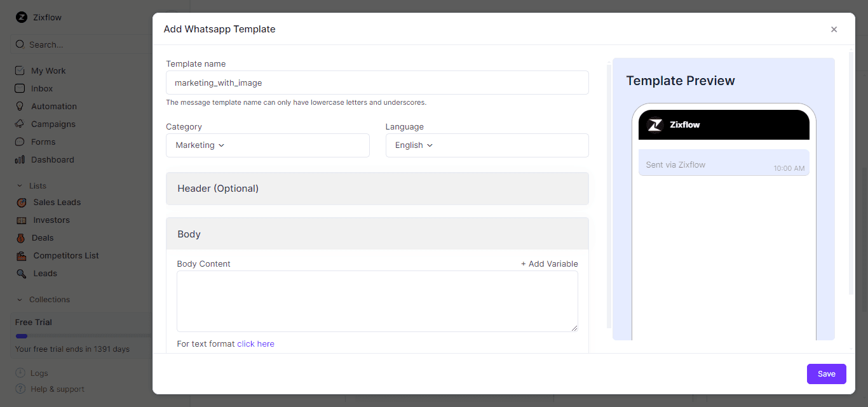Collapse the Collections section chevron
Image resolution: width=868 pixels, height=407 pixels.
point(21,300)
